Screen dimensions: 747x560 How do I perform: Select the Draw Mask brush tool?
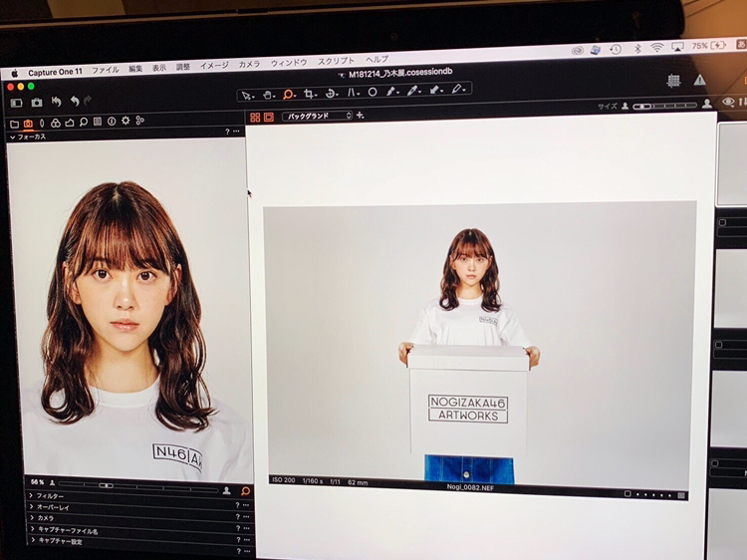(x=392, y=91)
